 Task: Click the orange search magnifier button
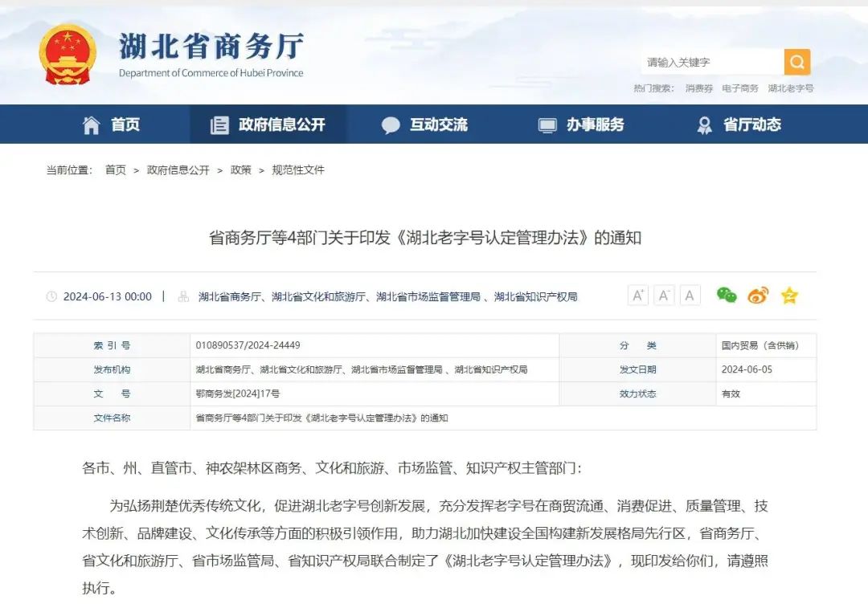[x=796, y=62]
